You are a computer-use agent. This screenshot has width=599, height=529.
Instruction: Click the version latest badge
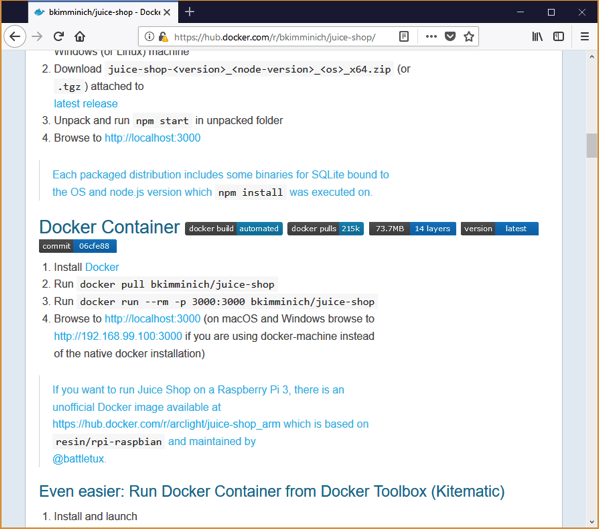pos(500,229)
